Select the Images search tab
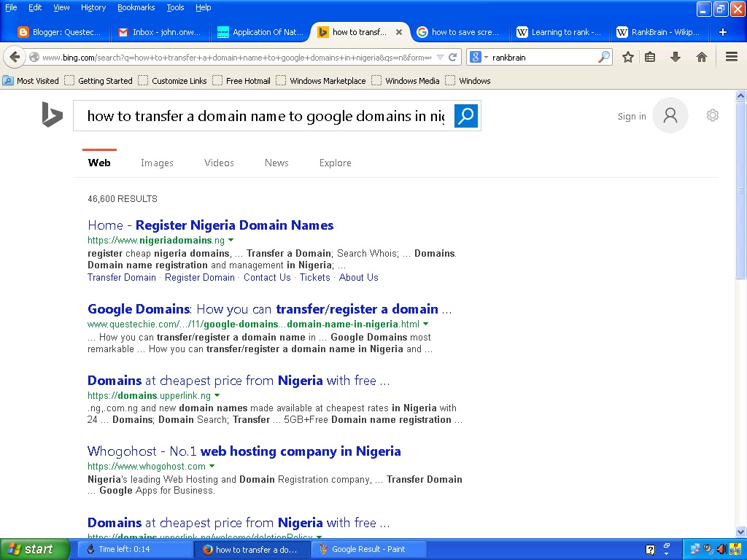This screenshot has height=560, width=747. (158, 163)
